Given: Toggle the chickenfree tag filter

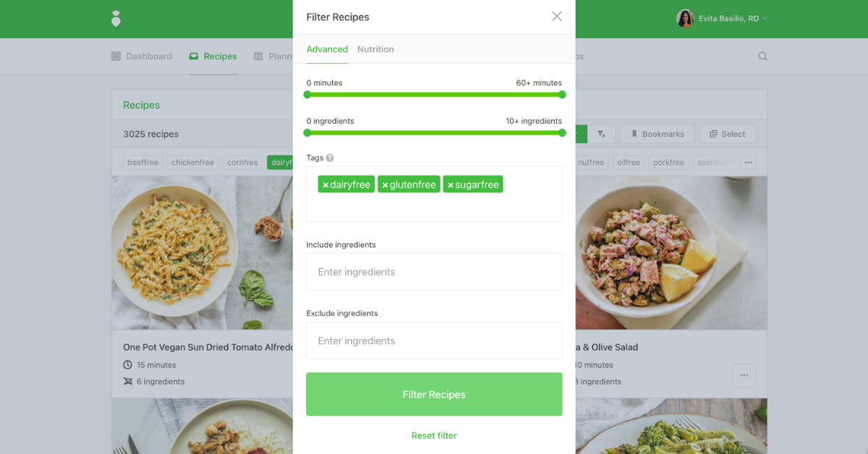Looking at the screenshot, I should [192, 163].
